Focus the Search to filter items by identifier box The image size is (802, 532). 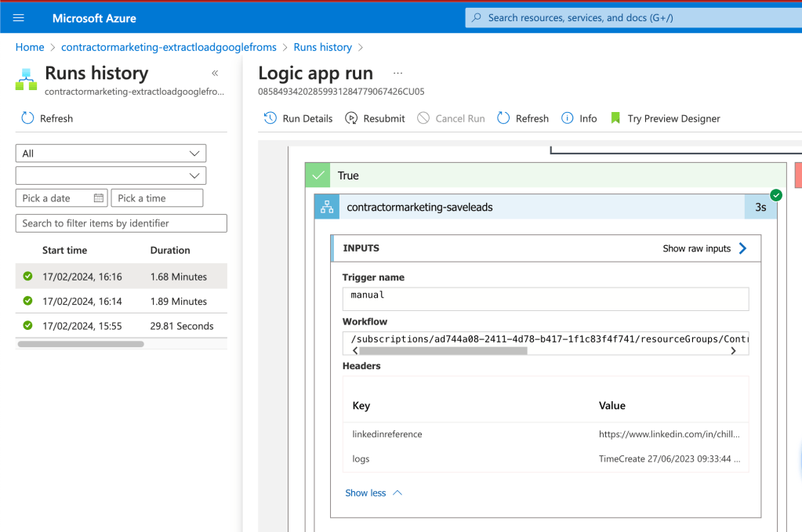[x=122, y=223]
